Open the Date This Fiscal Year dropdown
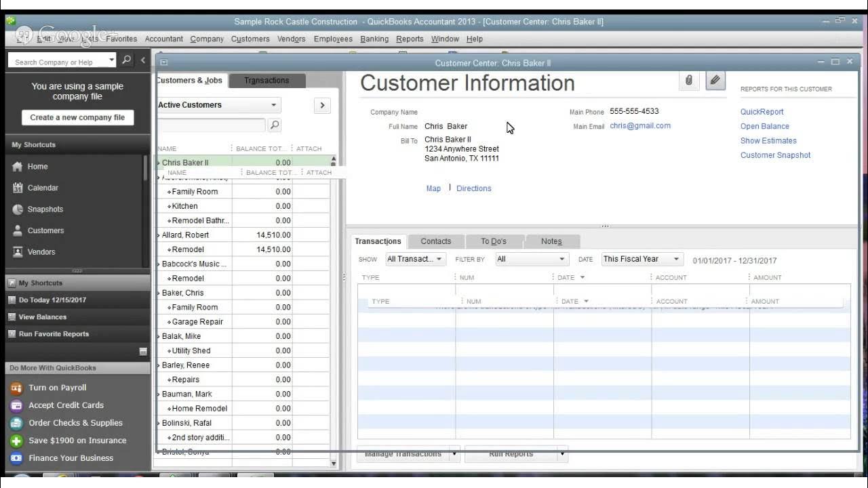 [x=642, y=259]
